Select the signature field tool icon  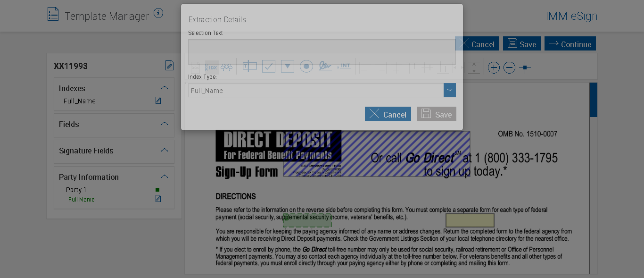(325, 67)
